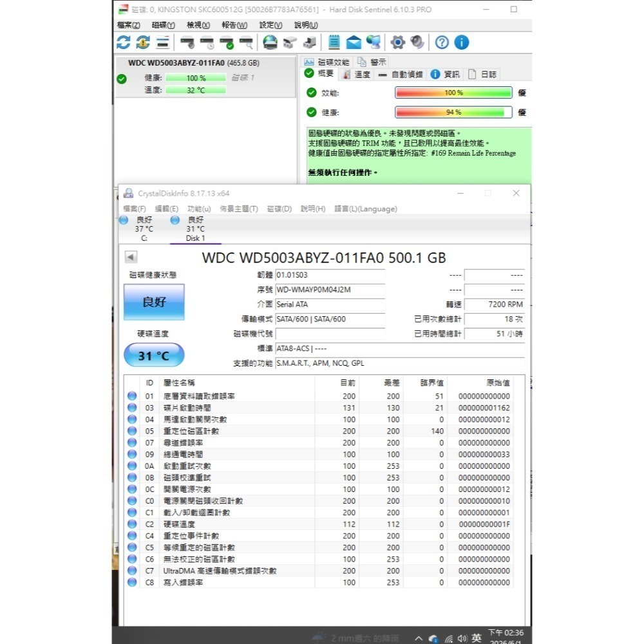Open 佈景主題(T) menu in CrystalDiskInfo

(239, 209)
